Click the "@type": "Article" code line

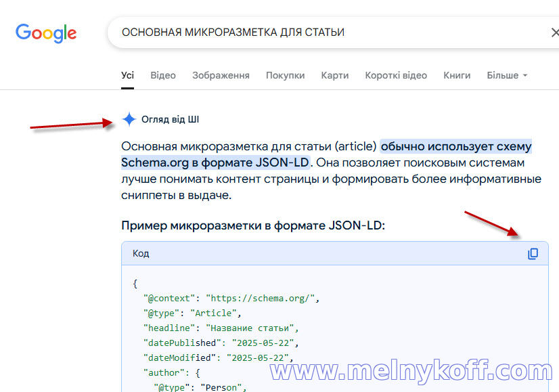coord(192,313)
